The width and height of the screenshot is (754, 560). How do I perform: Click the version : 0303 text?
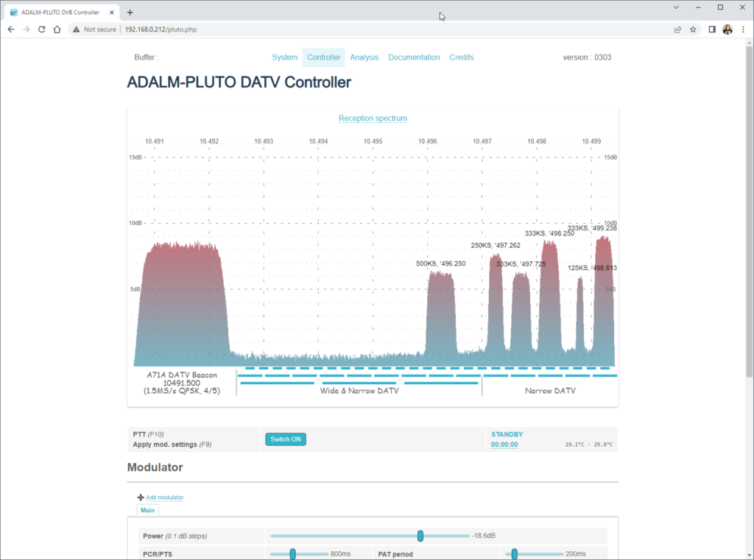(587, 57)
